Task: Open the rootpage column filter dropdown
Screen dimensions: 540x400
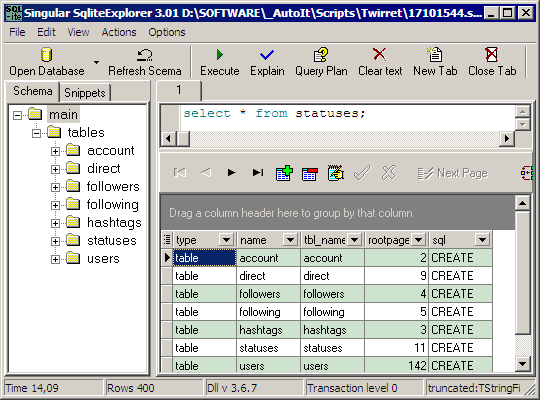Action: point(418,239)
